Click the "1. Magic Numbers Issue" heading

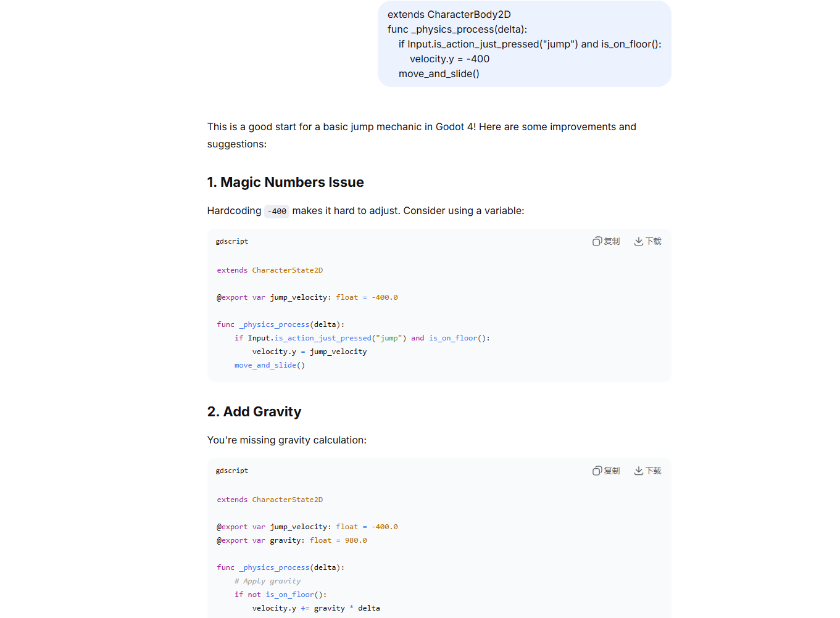coord(285,183)
